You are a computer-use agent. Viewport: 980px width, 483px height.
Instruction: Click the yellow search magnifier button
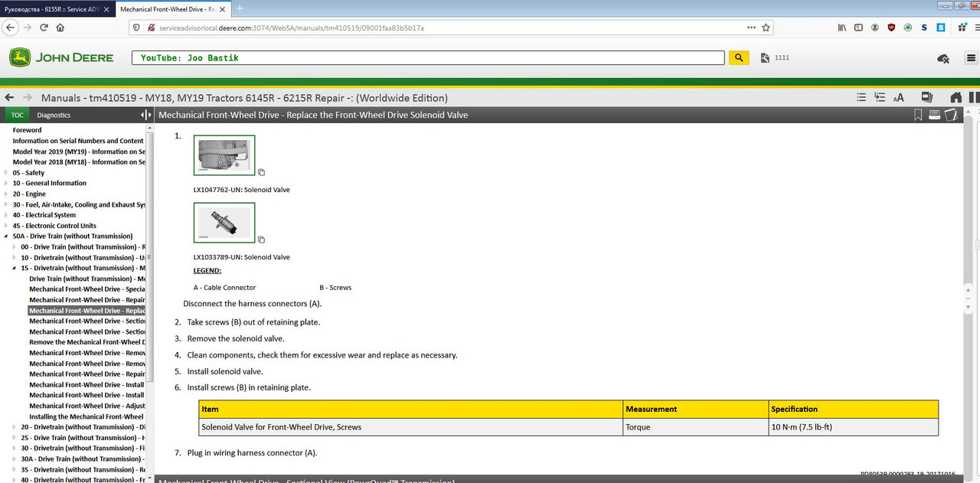point(738,57)
